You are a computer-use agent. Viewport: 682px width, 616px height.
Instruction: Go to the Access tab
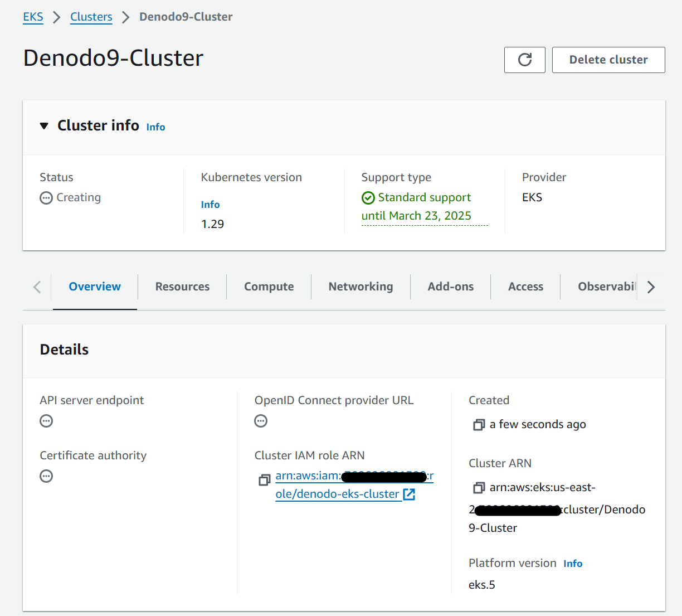tap(525, 287)
